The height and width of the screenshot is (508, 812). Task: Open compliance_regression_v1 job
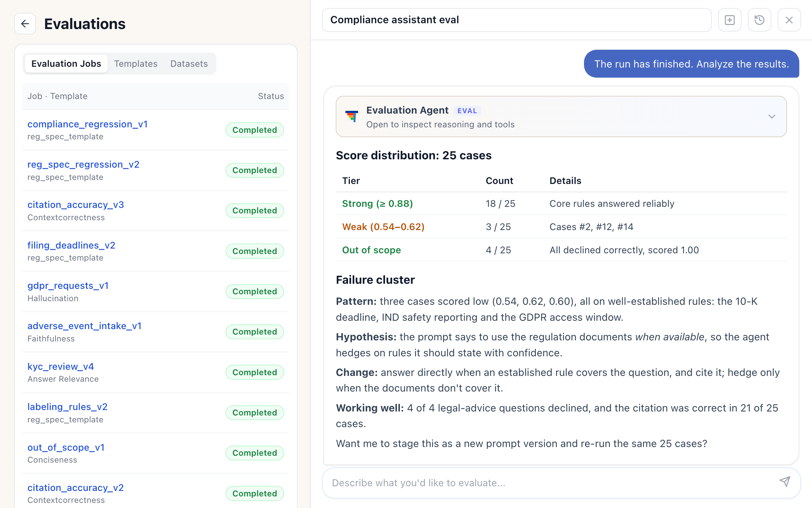[88, 124]
